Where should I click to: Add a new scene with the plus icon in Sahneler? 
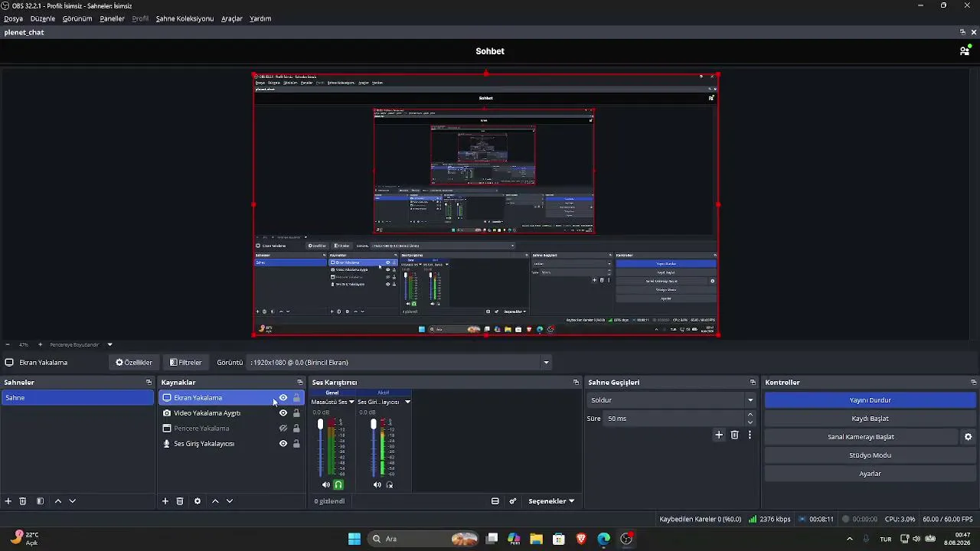tap(8, 501)
